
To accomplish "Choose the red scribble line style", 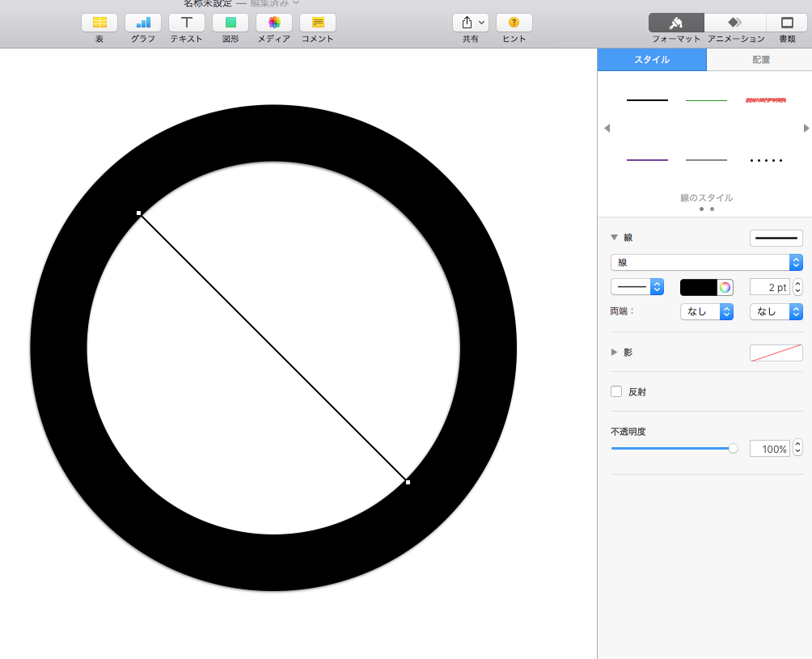I will pos(766,100).
